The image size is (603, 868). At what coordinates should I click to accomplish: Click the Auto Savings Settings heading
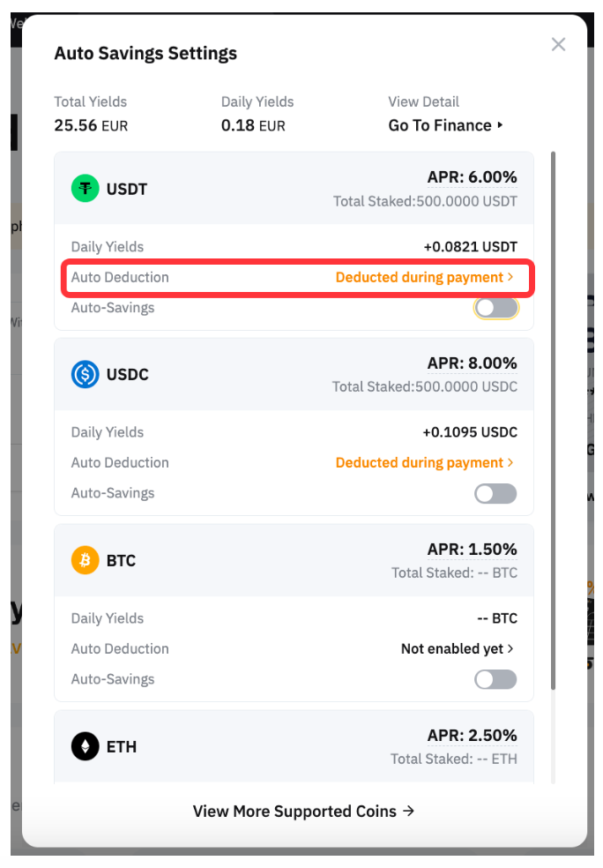click(x=145, y=53)
